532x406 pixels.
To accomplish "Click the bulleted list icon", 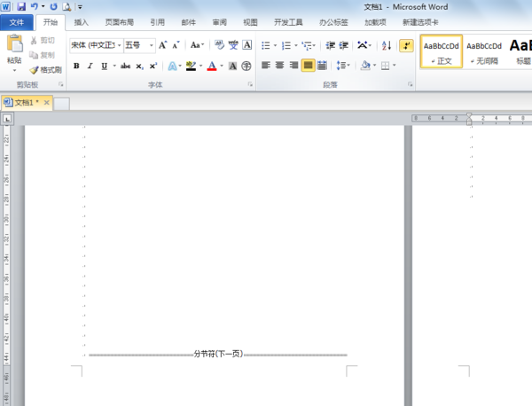I will 265,45.
